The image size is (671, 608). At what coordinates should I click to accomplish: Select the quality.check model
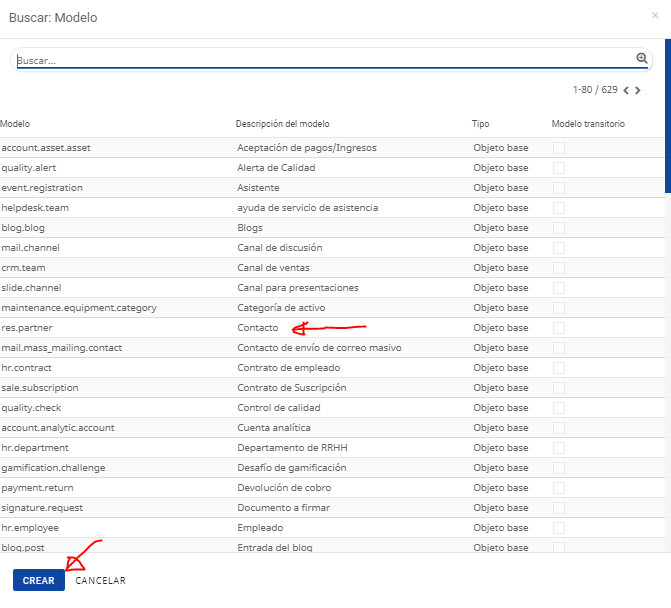point(31,408)
